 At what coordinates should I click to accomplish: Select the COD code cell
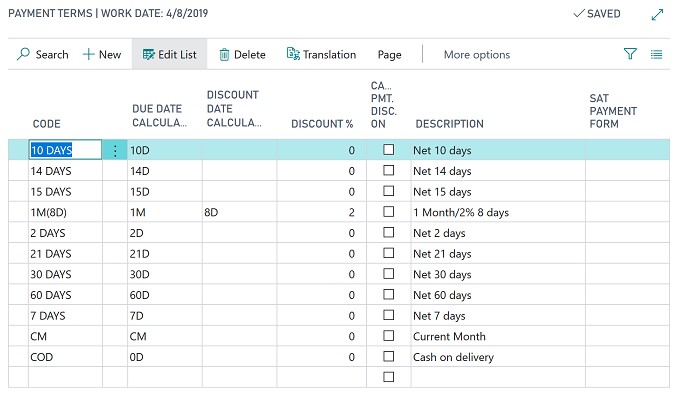click(65, 357)
